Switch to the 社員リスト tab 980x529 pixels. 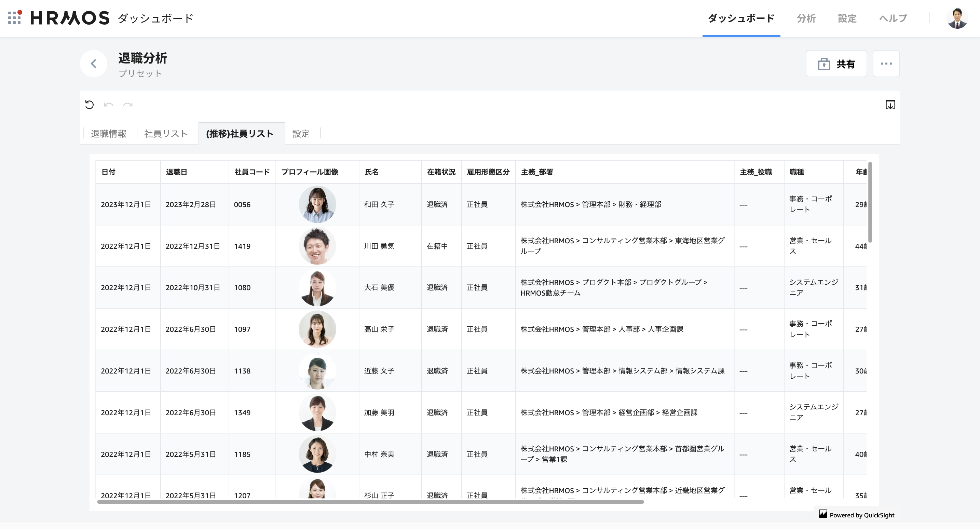(x=166, y=134)
